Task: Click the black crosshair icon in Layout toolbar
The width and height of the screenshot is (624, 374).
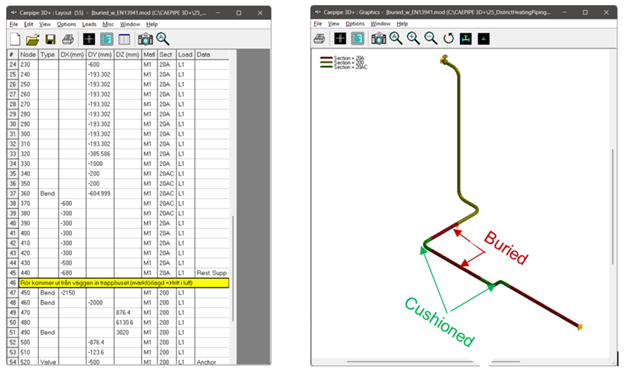Action: [89, 39]
